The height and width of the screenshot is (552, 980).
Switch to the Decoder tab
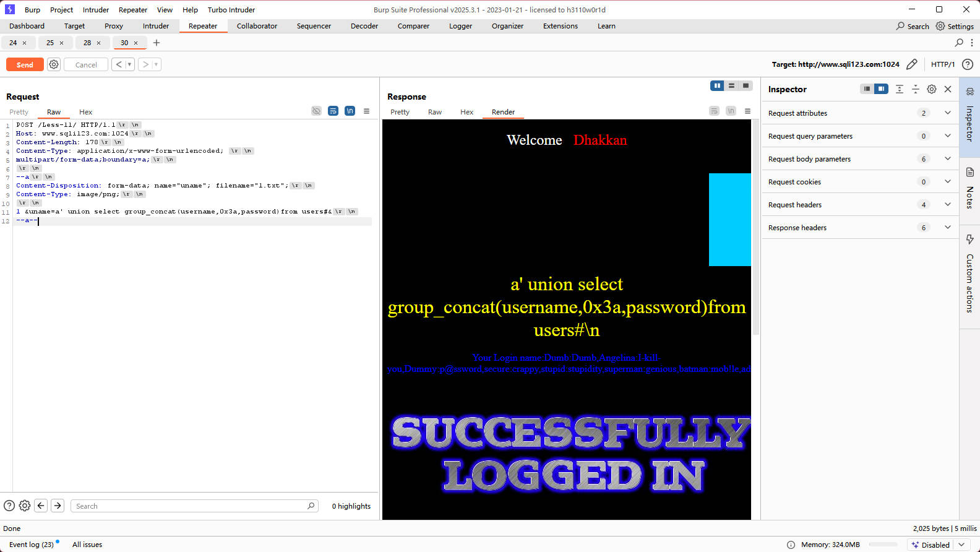364,26
